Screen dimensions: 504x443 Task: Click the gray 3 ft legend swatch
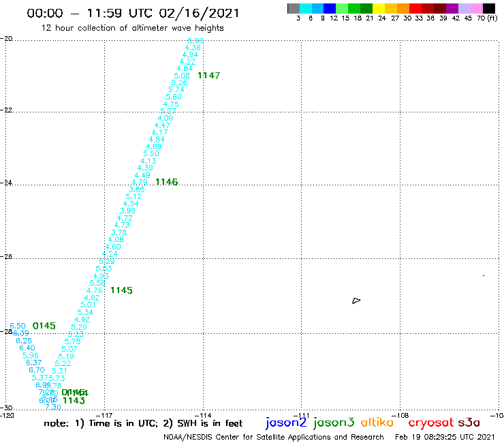[x=294, y=8]
